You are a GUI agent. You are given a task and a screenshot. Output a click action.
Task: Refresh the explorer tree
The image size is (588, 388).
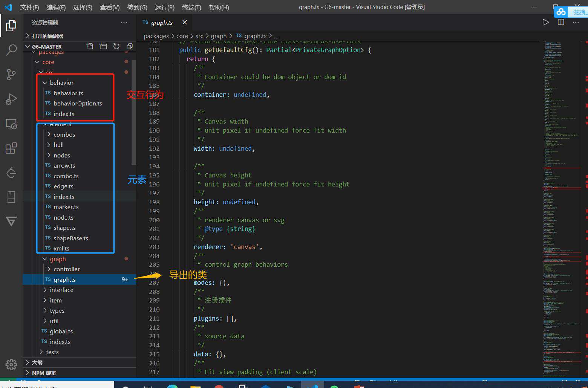point(116,46)
